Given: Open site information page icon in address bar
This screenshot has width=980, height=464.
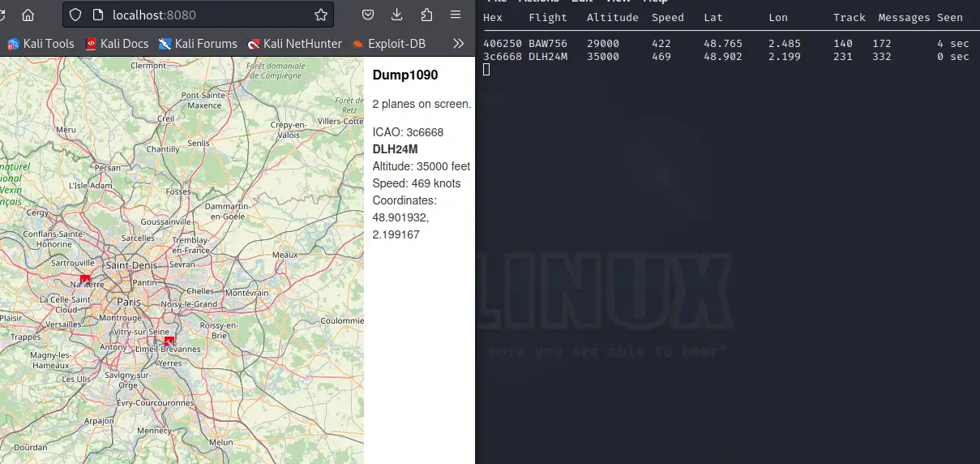Looking at the screenshot, I should pos(97,15).
